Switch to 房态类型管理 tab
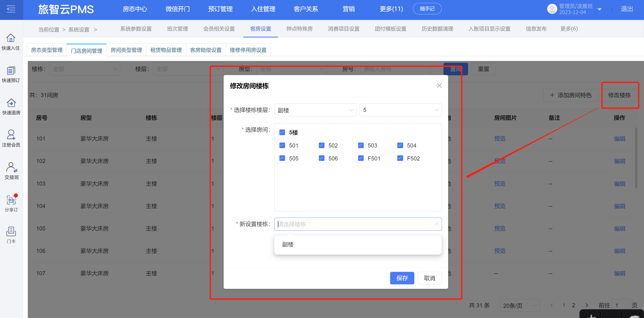644x318 pixels. [47, 50]
